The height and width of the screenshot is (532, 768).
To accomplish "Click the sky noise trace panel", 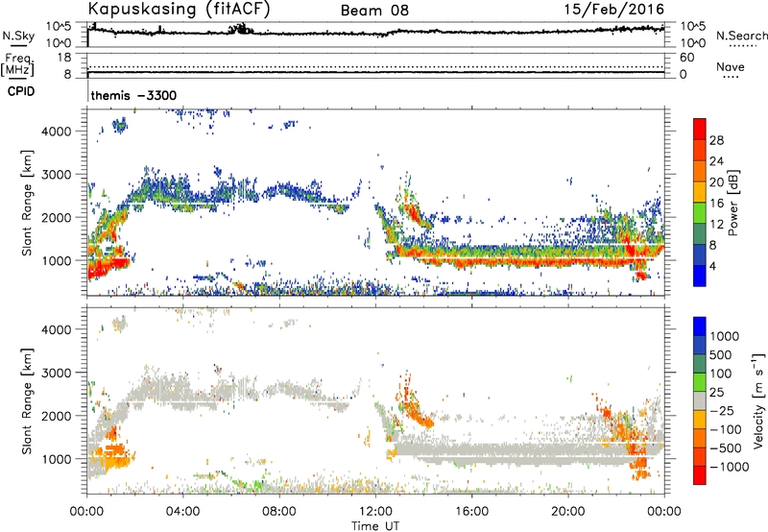I will 375,35.
